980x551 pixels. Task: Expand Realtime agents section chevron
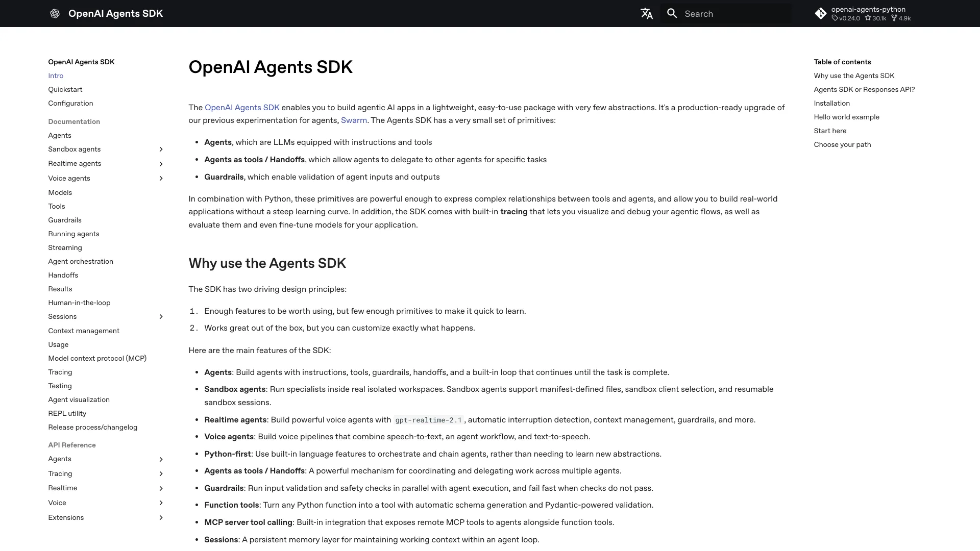161,164
